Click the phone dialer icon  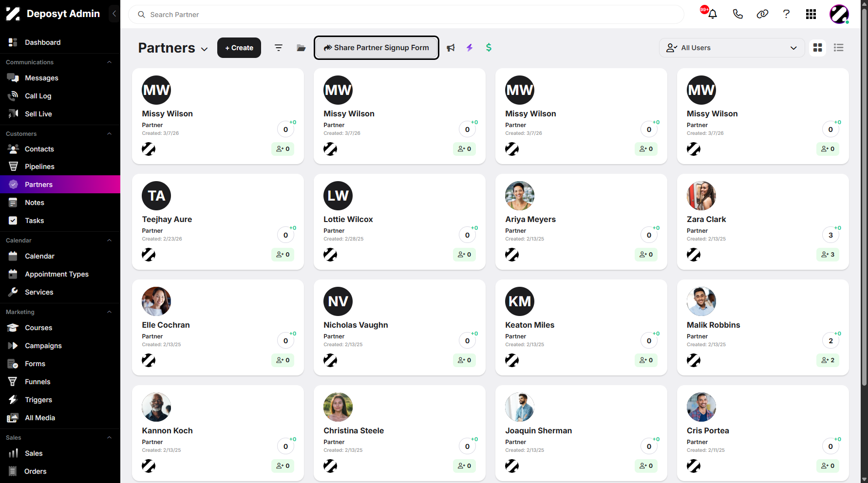tap(737, 14)
